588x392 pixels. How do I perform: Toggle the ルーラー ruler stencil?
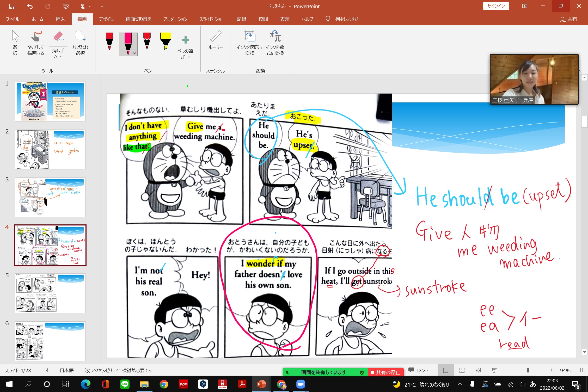coord(215,40)
